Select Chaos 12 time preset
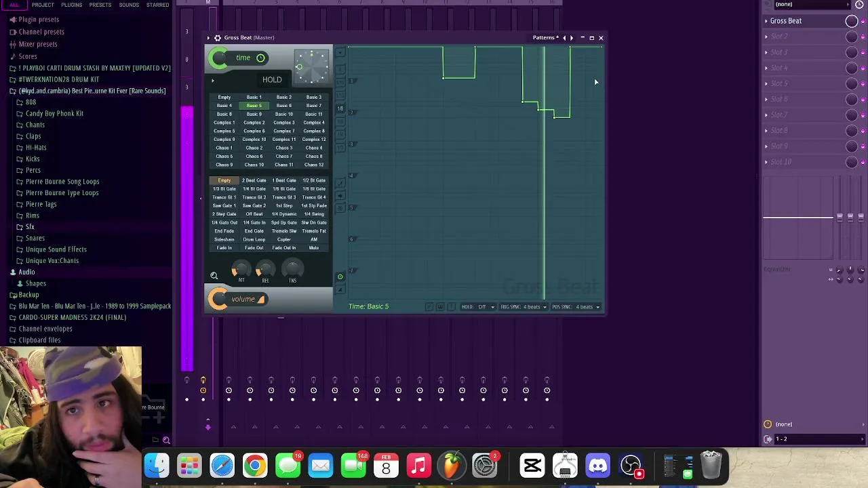Image resolution: width=868 pixels, height=488 pixels. (x=313, y=165)
